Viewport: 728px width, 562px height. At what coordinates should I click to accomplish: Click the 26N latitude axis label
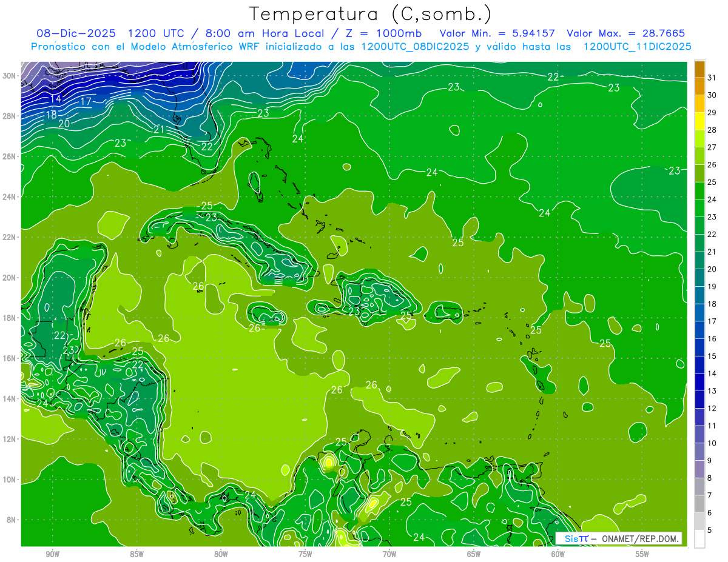pos(9,156)
